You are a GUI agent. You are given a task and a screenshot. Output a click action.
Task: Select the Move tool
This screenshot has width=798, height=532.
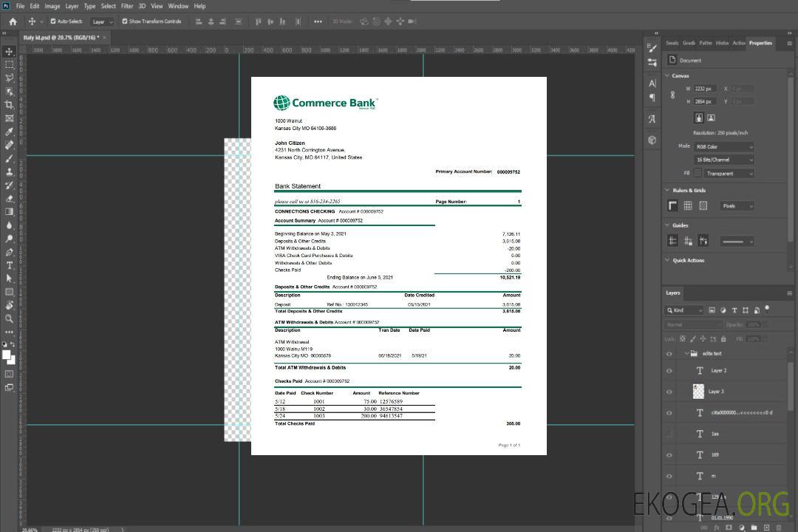point(9,52)
